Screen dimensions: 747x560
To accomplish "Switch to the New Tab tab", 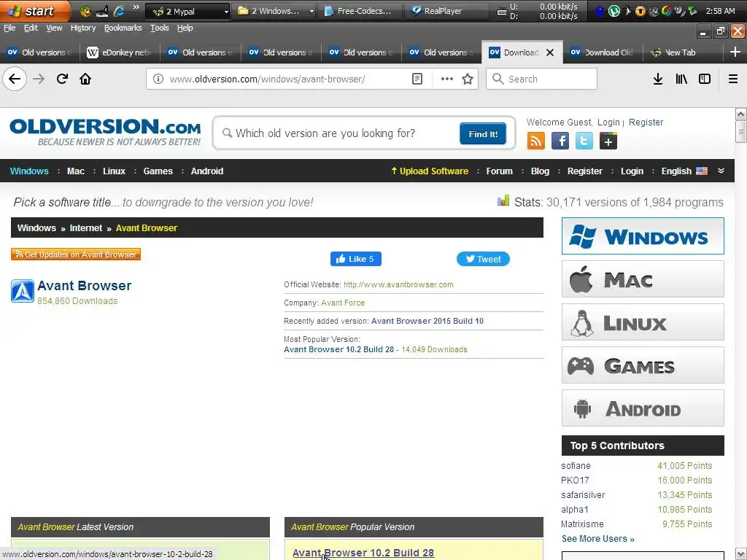I will coord(680,52).
